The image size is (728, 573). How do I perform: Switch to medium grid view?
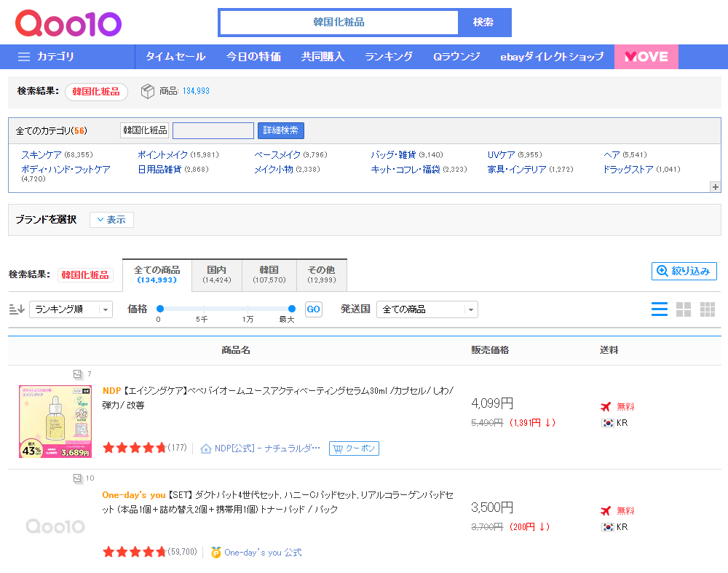pos(683,309)
